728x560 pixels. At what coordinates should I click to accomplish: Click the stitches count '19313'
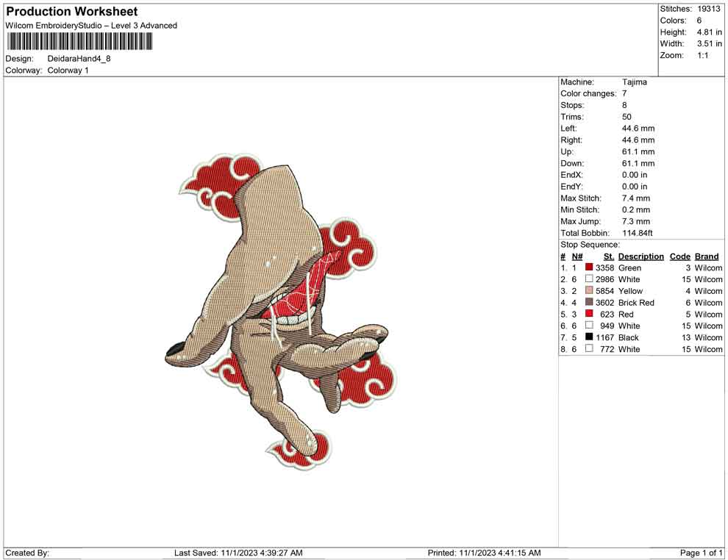tap(708, 9)
